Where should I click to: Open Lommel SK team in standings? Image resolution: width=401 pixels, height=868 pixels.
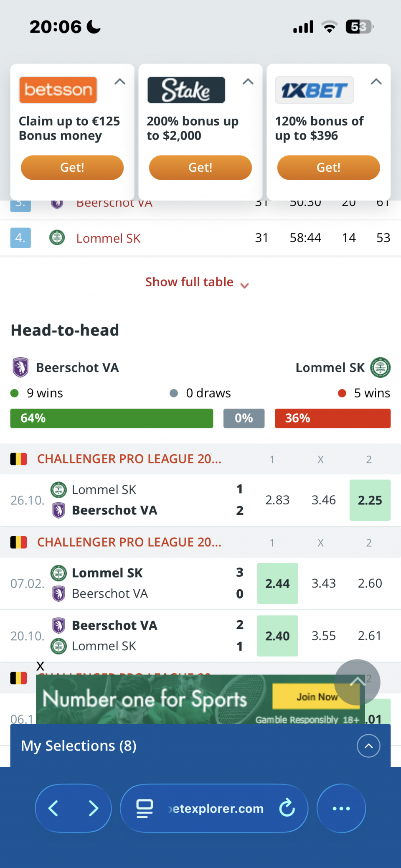pos(108,238)
